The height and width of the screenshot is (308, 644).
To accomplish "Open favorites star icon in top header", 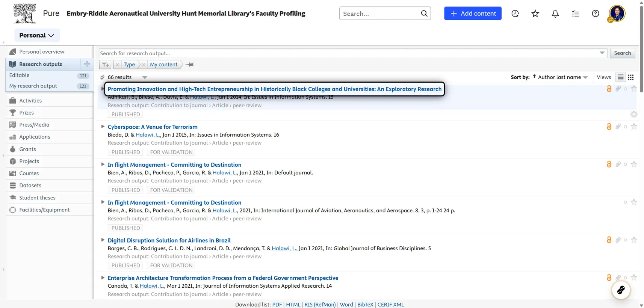I will pyautogui.click(x=535, y=14).
